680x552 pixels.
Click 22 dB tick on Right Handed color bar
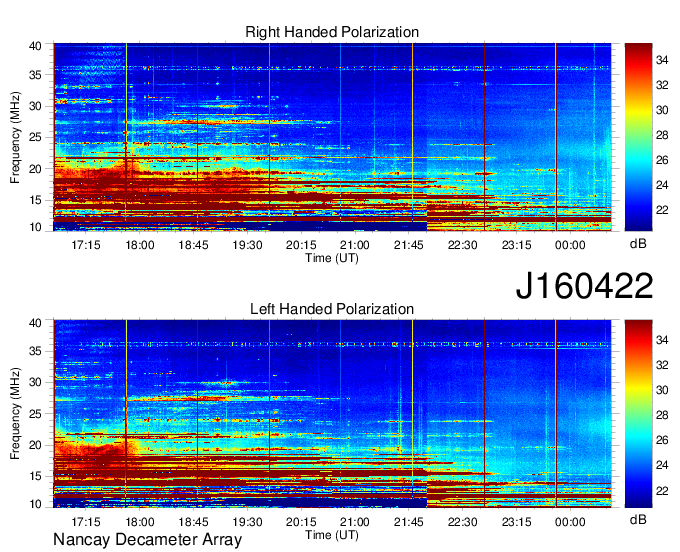[662, 210]
